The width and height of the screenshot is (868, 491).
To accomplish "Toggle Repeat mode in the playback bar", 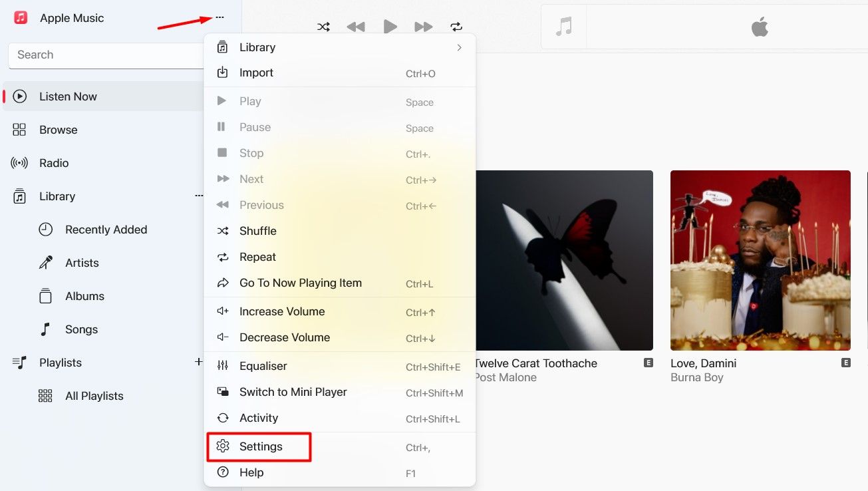I will pos(456,27).
